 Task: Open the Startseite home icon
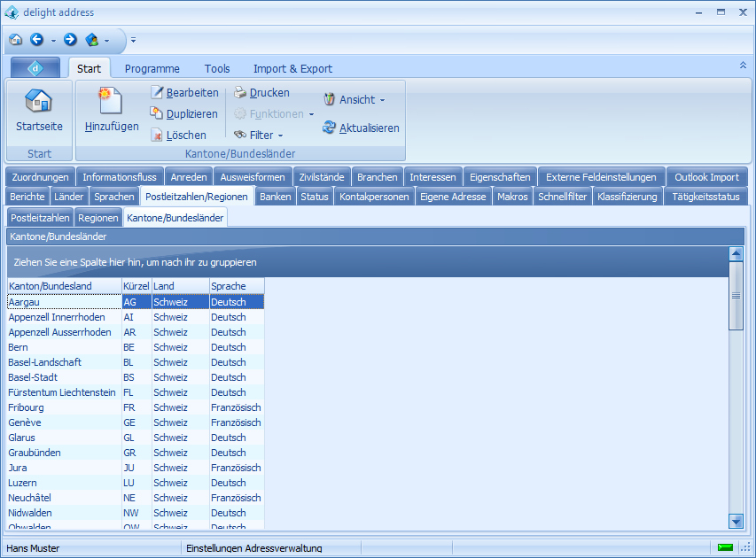[x=38, y=101]
